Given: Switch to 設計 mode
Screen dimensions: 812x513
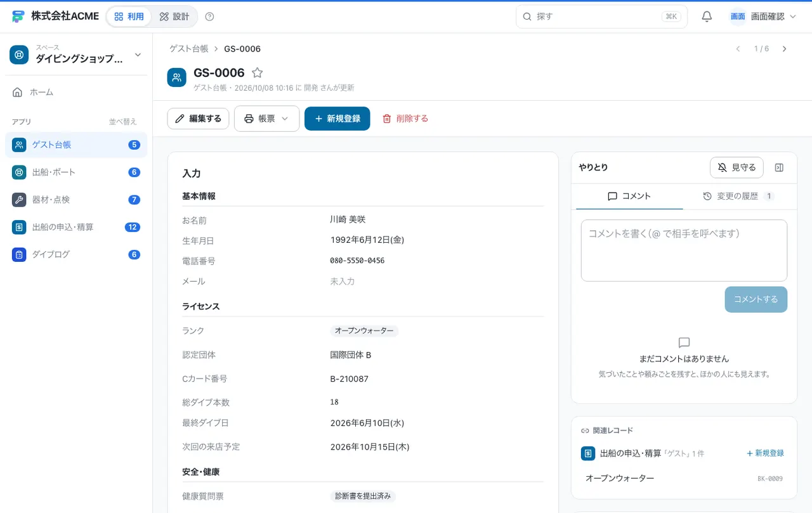Looking at the screenshot, I should (x=174, y=16).
